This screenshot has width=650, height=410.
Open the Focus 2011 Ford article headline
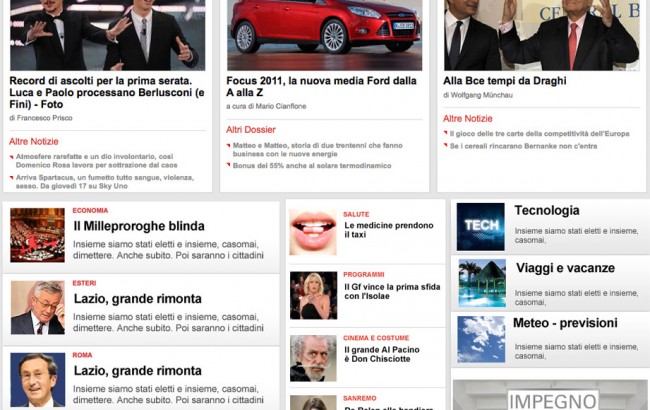[x=321, y=87]
